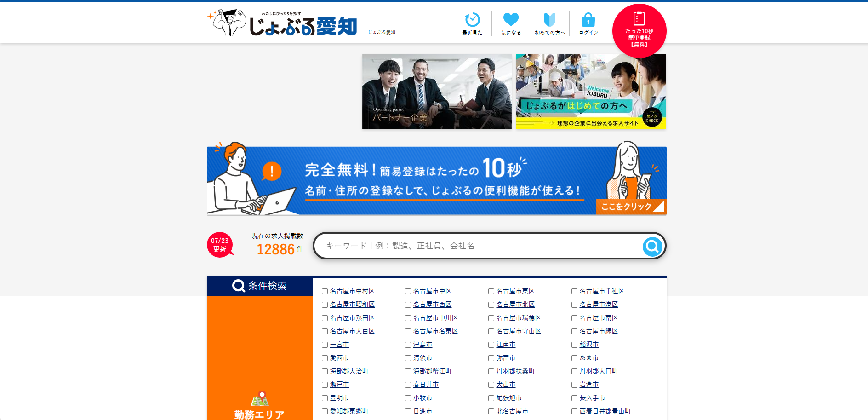Select the 長久手市 checkbox
Viewport: 868px width, 420px height.
point(574,398)
